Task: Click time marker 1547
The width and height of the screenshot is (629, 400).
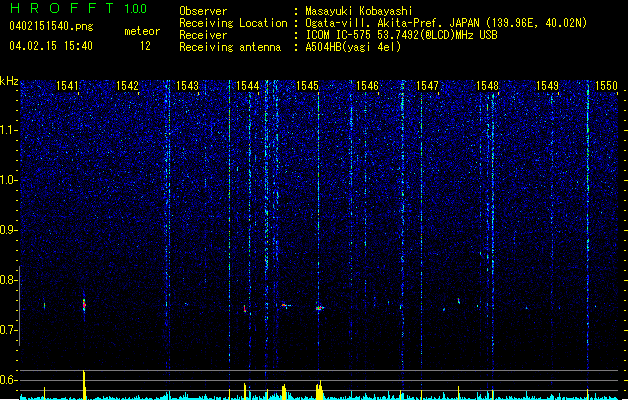Action: pyautogui.click(x=427, y=86)
